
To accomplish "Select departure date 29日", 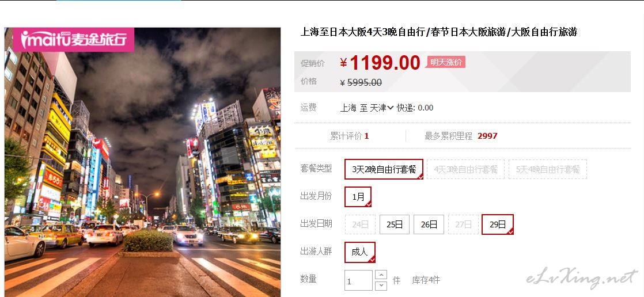I will tap(497, 224).
